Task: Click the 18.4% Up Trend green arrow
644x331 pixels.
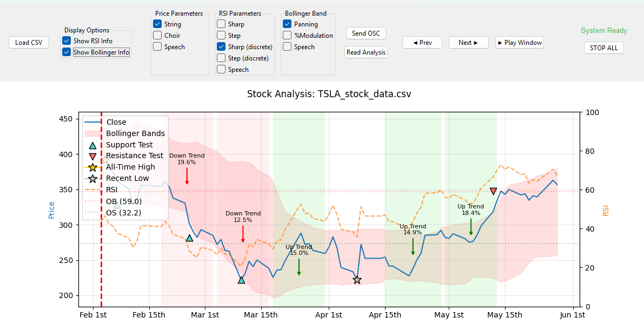Action: [x=471, y=227]
